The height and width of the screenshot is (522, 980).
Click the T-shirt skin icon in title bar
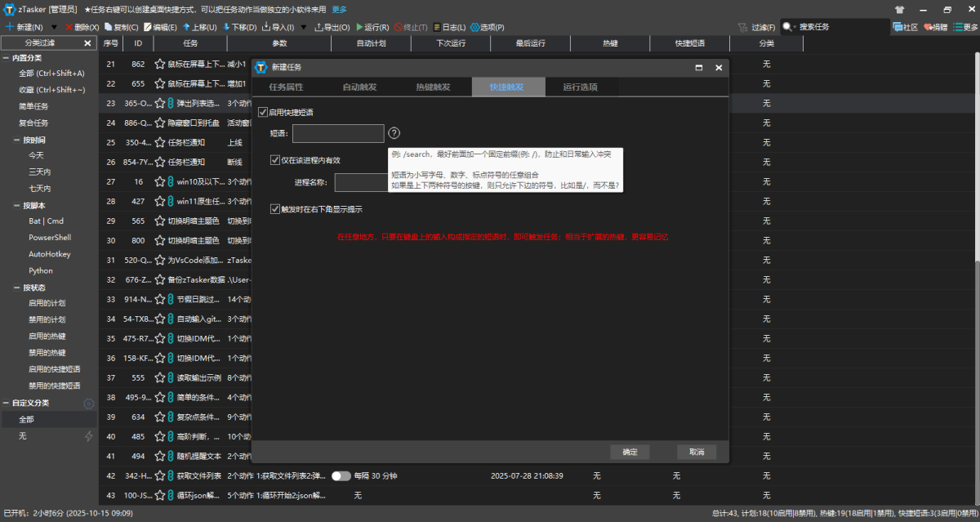899,10
